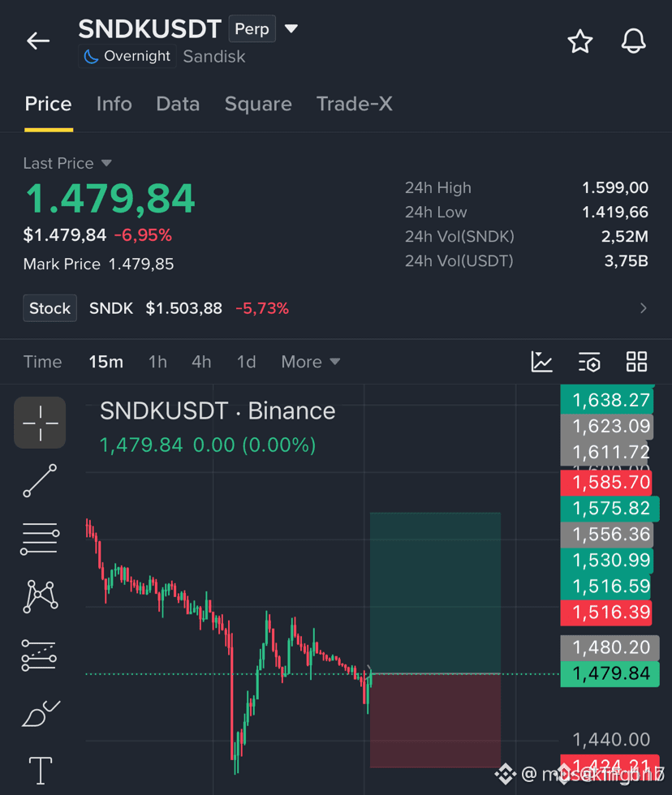The image size is (672, 795).
Task: Click the green profit zone of position
Action: click(435, 593)
